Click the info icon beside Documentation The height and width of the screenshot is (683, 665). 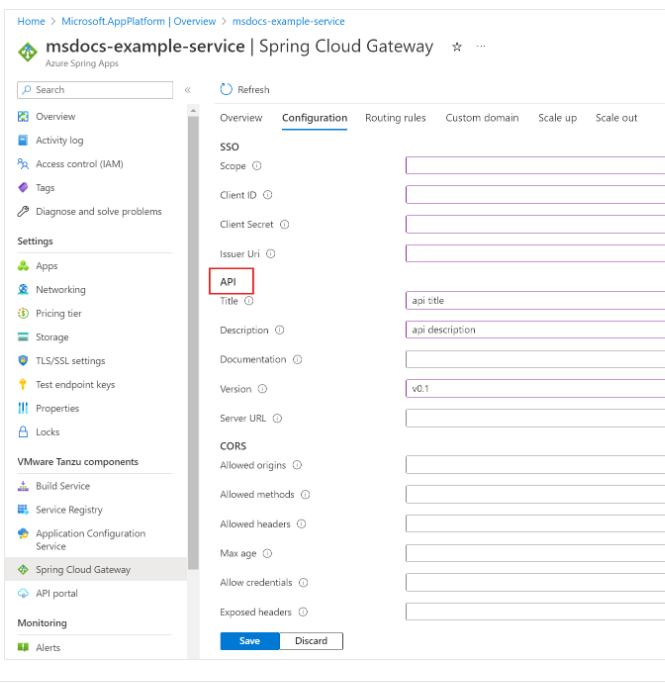[297, 359]
